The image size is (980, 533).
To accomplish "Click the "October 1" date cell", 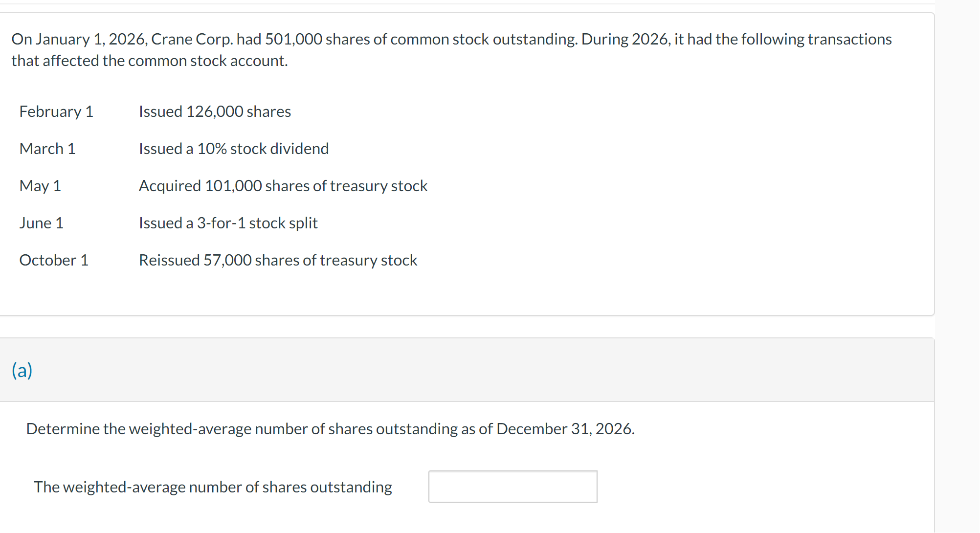I will pos(54,260).
